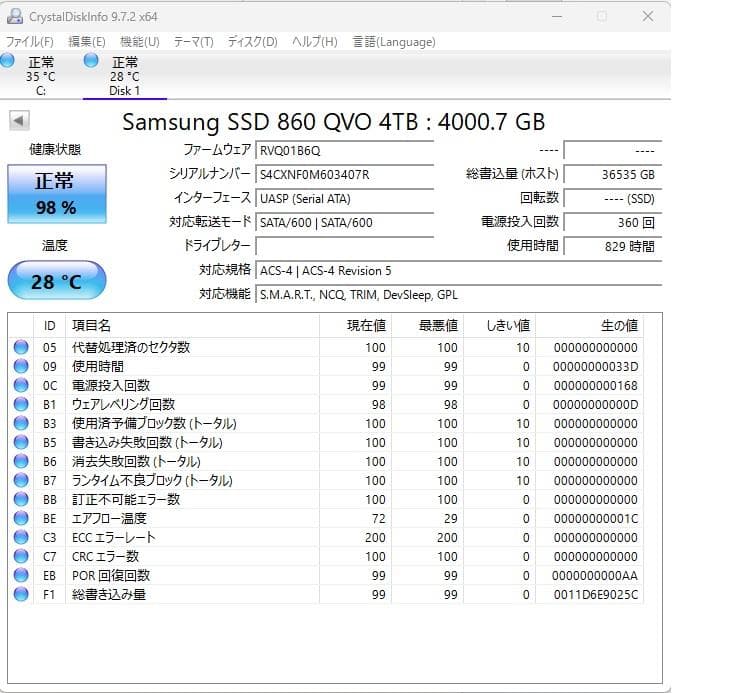Click status orb for ID 09 row
737x693 pixels.
[21, 366]
